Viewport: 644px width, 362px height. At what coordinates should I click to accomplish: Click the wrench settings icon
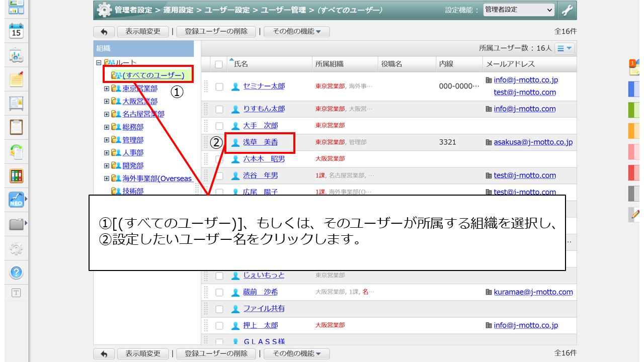point(567,10)
